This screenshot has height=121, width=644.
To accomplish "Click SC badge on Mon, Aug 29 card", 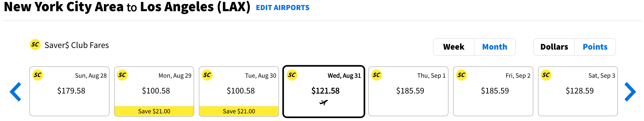I will tap(122, 75).
